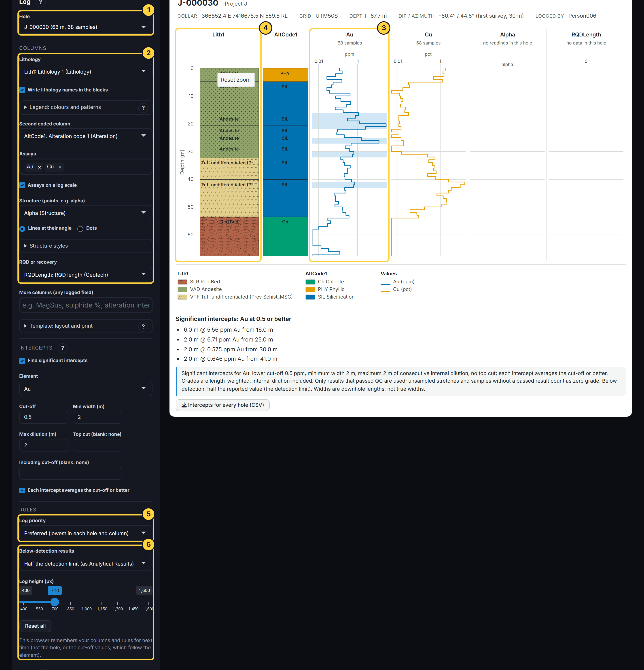Viewport: 644px width, 670px height.
Task: Click Red Bed lithology block
Action: [229, 236]
